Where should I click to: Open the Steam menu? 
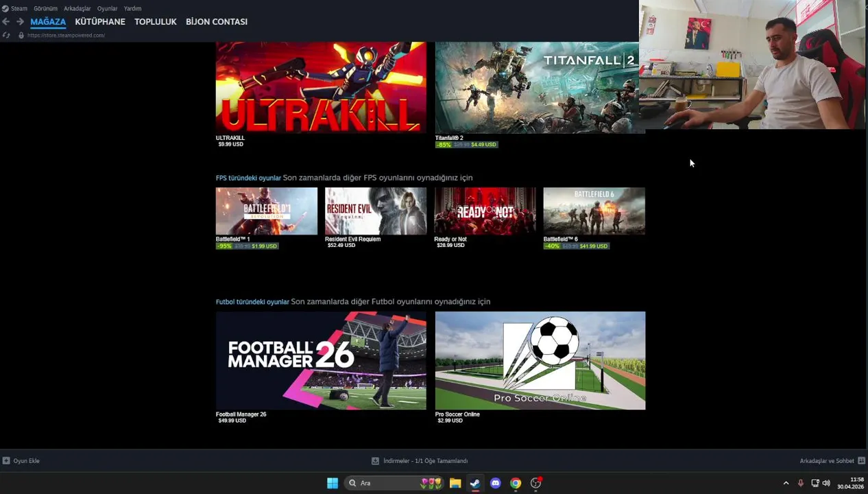click(x=19, y=8)
